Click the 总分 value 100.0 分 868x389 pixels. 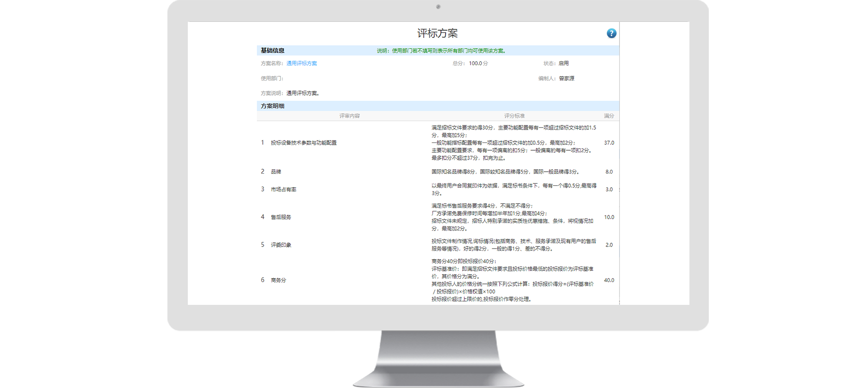(478, 63)
